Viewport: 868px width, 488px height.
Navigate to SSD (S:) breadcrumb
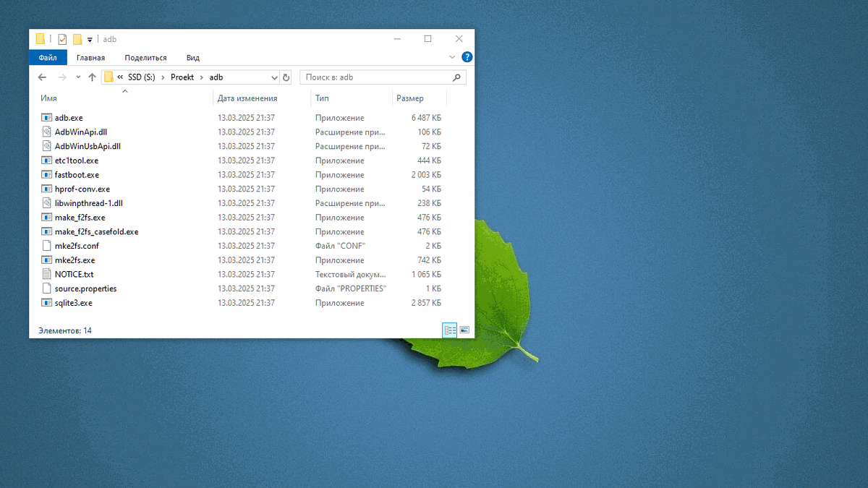[142, 77]
